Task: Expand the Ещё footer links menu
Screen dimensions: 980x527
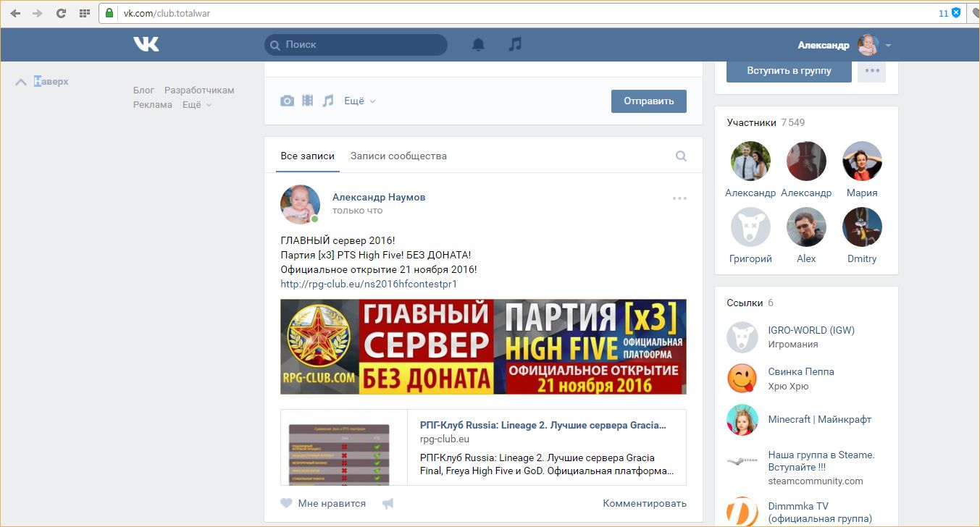Action: coord(197,105)
